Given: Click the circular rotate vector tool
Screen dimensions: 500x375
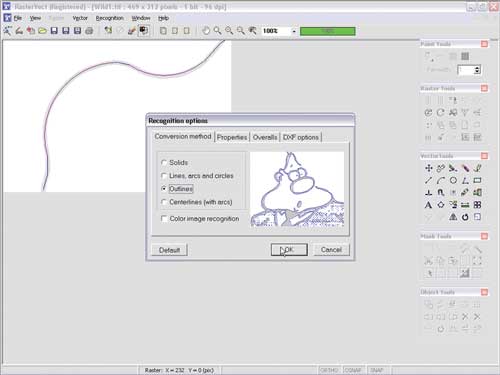Looking at the screenshot, I should [465, 217].
